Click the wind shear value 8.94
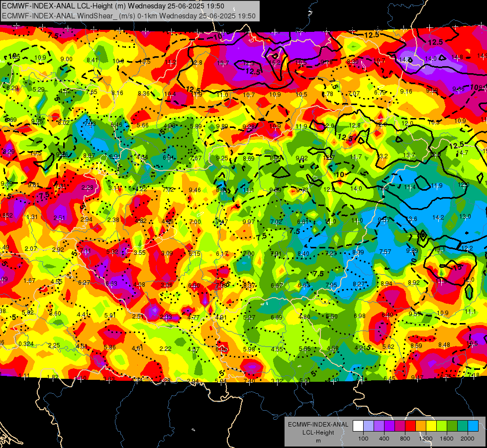Screen dimensions: 487x448 click(387, 284)
